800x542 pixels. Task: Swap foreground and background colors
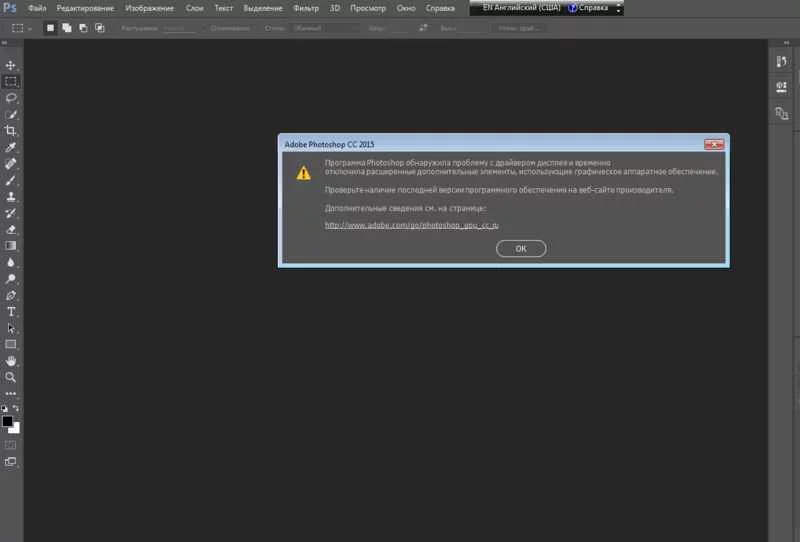[x=16, y=408]
